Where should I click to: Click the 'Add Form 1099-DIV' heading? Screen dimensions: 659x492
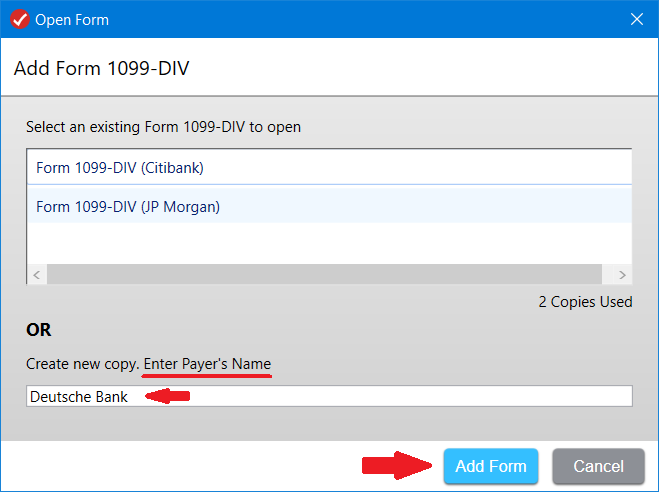102,68
